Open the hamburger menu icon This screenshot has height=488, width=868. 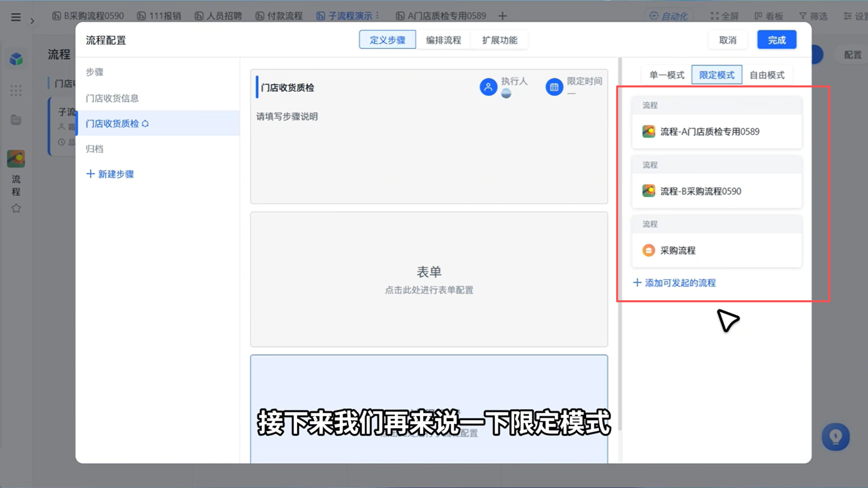(16, 17)
